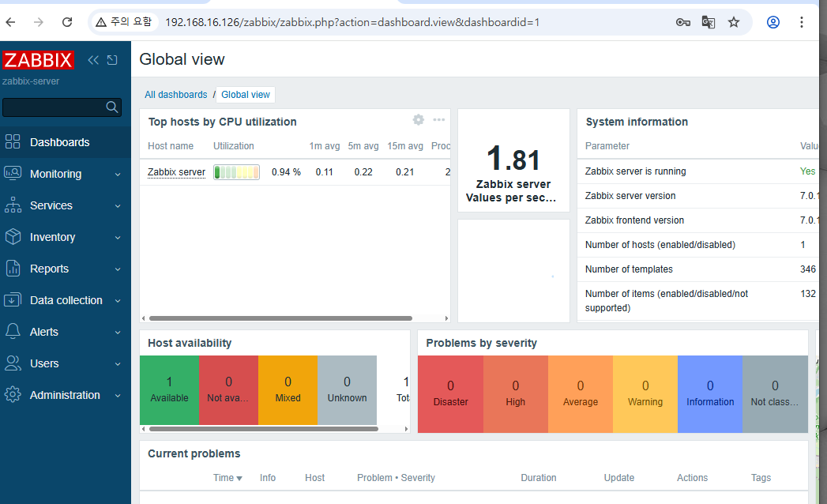This screenshot has width=827, height=504.
Task: Click the Administration gear icon
Action: [x=13, y=395]
